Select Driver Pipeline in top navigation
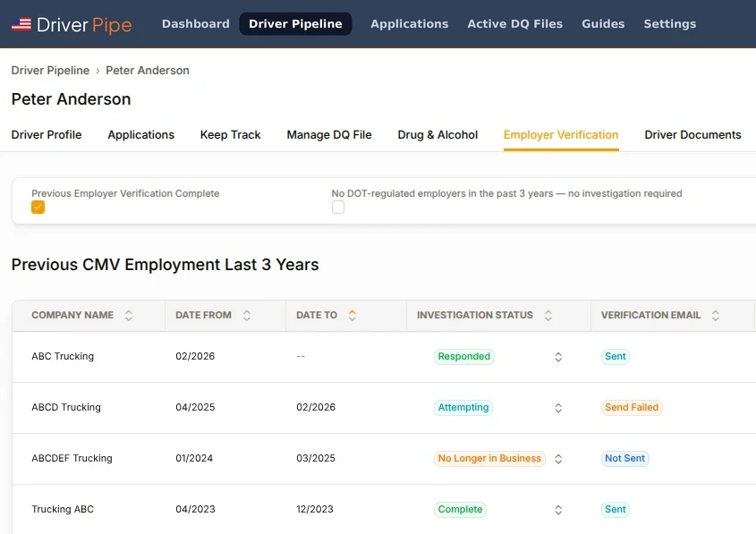 click(295, 23)
